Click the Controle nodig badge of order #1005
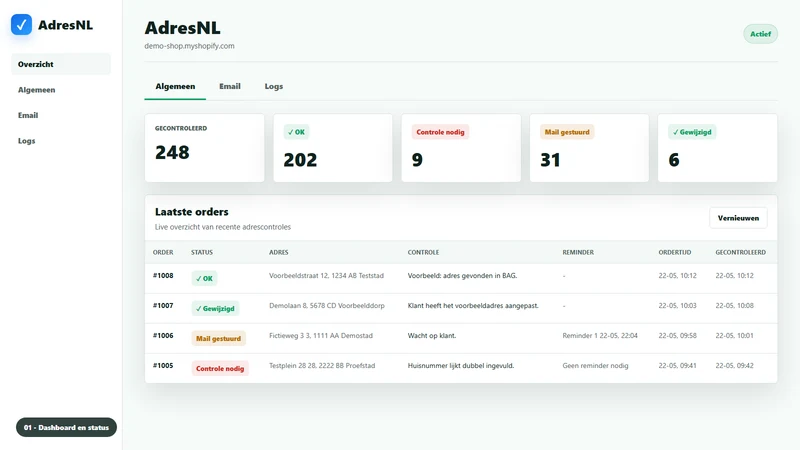Screen dimensions: 800x450 coord(220,368)
